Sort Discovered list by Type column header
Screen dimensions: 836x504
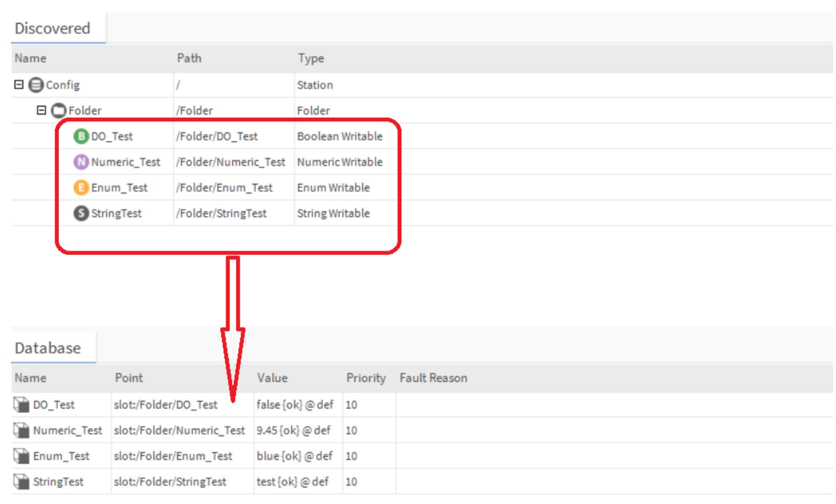pos(311,58)
